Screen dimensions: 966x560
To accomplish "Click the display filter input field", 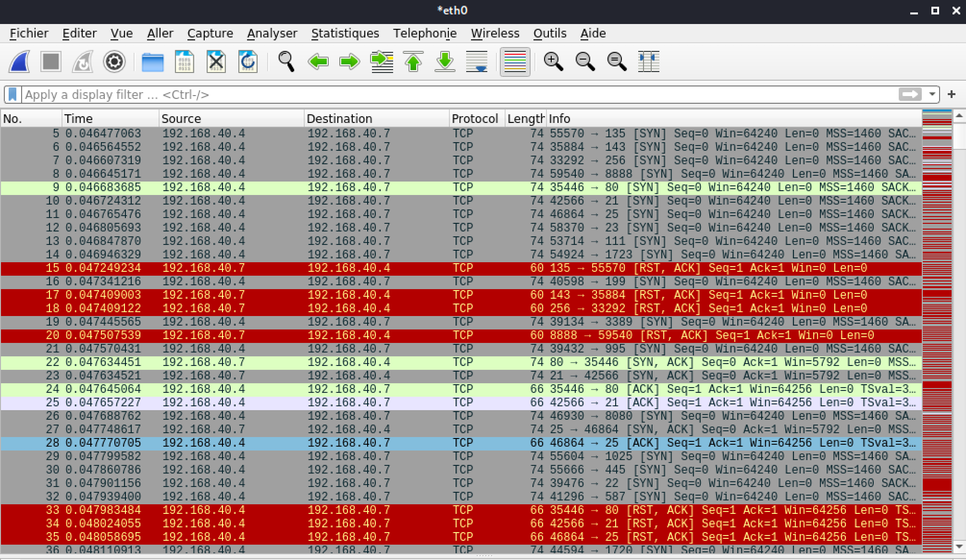I will click(459, 95).
